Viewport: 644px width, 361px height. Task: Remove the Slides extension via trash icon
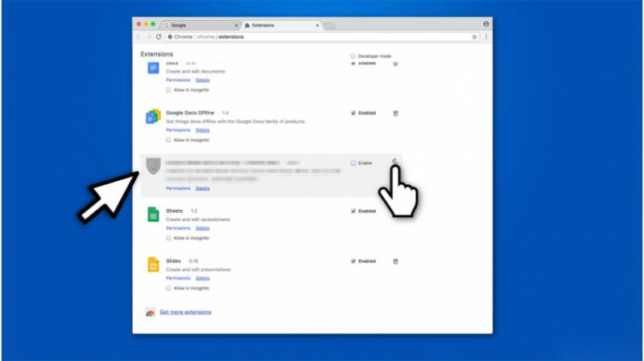point(394,261)
